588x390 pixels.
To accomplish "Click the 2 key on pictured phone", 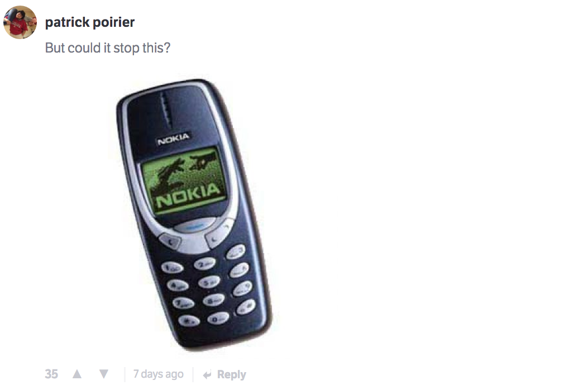I will [x=205, y=264].
